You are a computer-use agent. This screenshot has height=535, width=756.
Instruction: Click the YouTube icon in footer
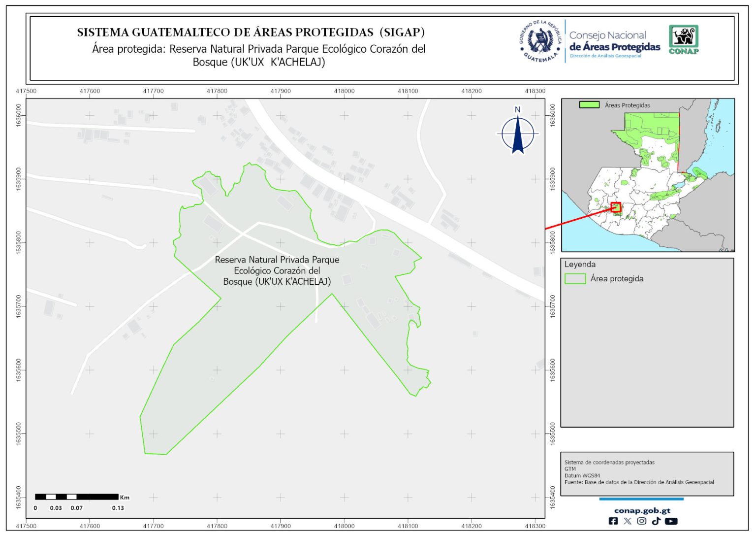tap(671, 521)
